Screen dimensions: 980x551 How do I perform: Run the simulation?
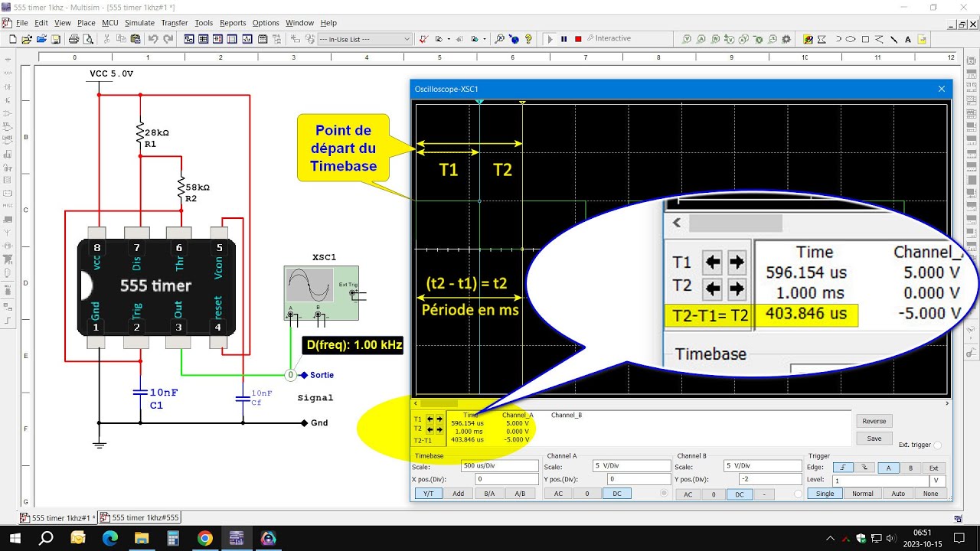coord(549,38)
